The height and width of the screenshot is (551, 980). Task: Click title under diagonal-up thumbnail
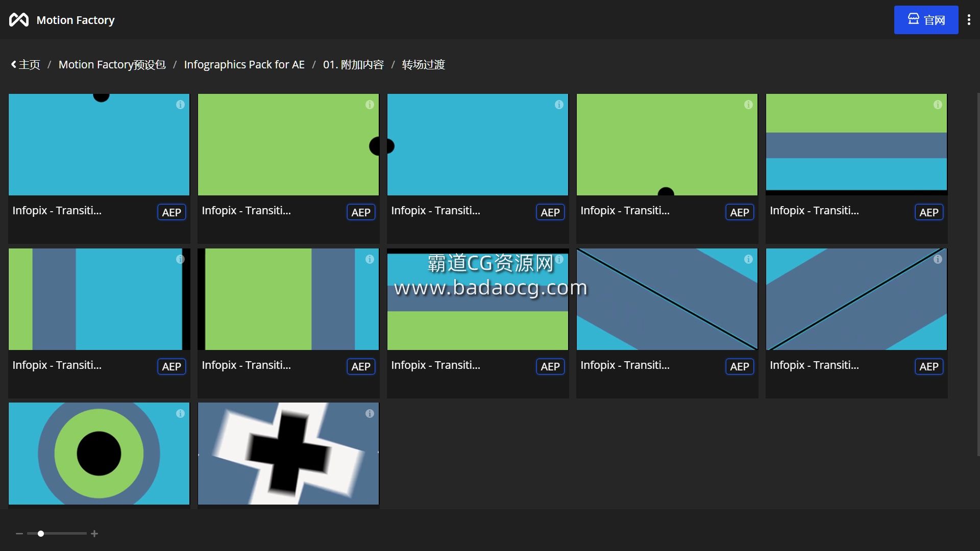point(815,365)
